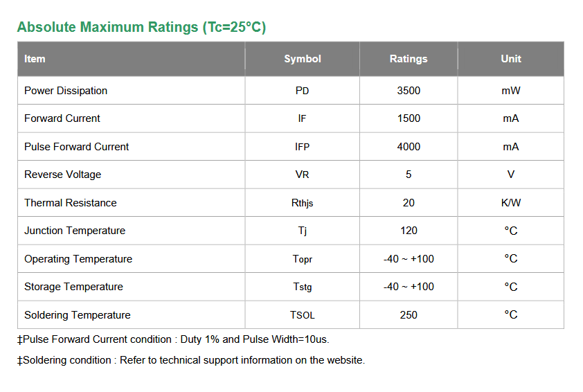The height and width of the screenshot is (392, 583).
Task: Select the Symbol column header
Action: 303,59
